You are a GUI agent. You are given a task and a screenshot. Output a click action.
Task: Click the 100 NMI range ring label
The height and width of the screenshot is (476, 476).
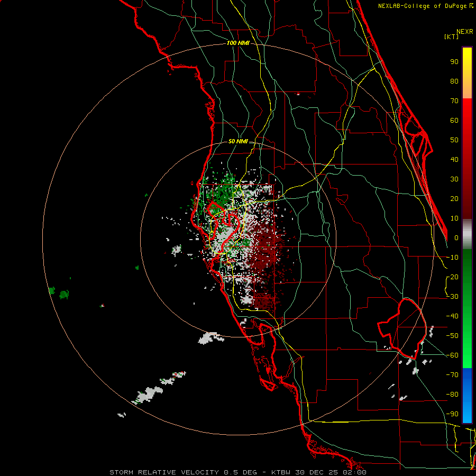tap(238, 43)
